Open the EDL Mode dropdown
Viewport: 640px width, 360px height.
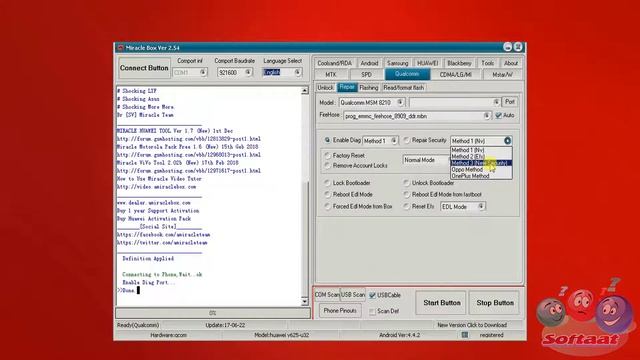481,207
